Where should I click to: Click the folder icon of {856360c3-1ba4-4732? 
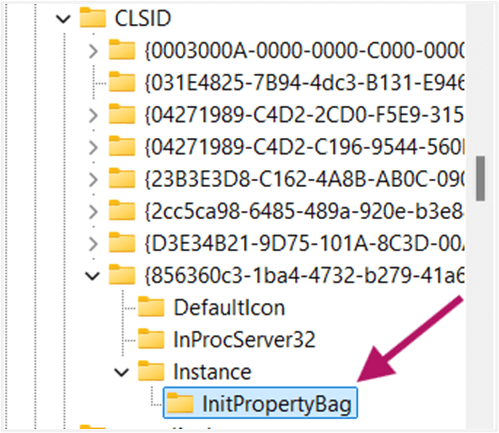122,275
